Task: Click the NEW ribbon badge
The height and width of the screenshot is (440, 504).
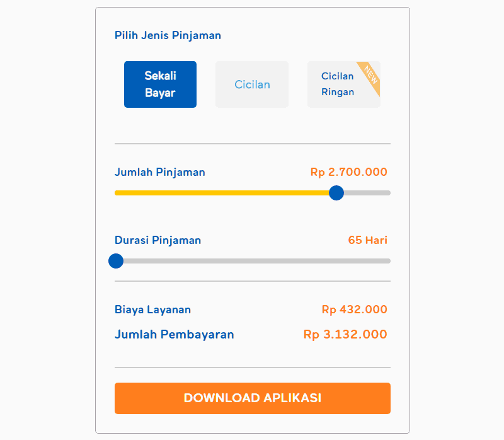Action: (370, 74)
